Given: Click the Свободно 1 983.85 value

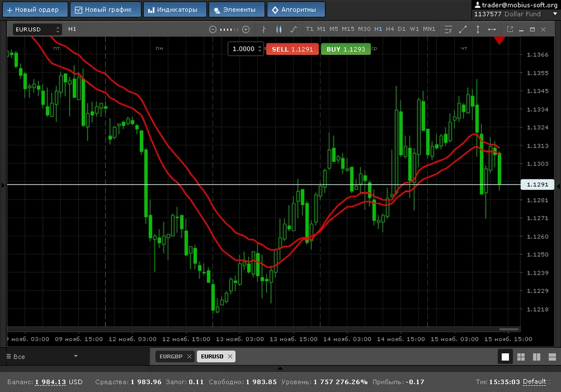Looking at the screenshot, I should [261, 382].
